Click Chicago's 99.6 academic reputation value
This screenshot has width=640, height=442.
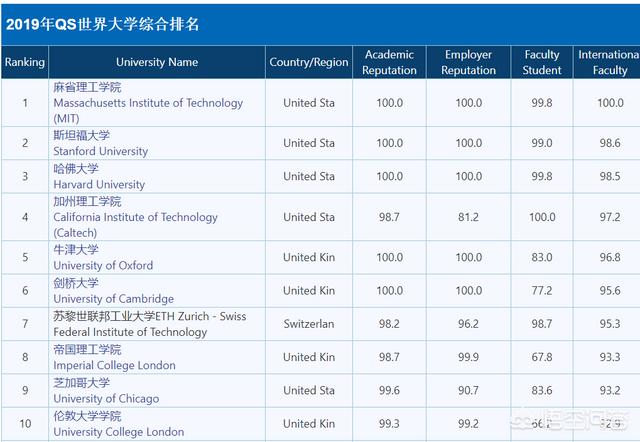[x=389, y=391]
